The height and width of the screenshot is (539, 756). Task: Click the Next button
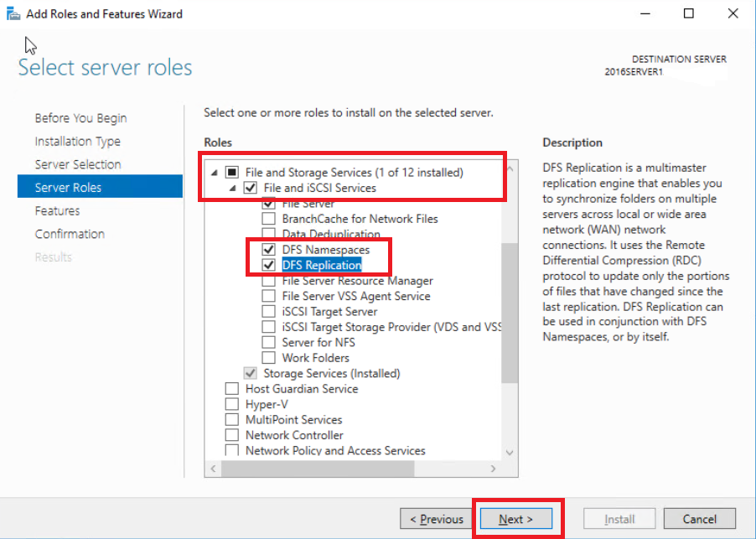coord(516,519)
